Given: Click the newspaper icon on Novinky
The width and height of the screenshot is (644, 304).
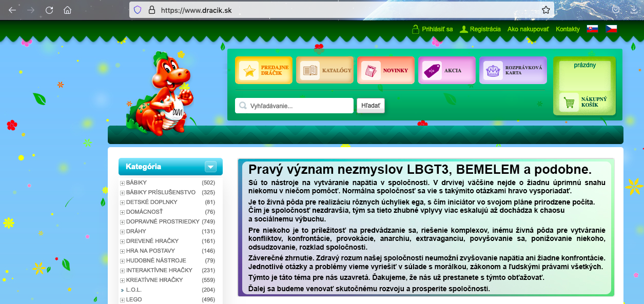Looking at the screenshot, I should coord(371,71).
